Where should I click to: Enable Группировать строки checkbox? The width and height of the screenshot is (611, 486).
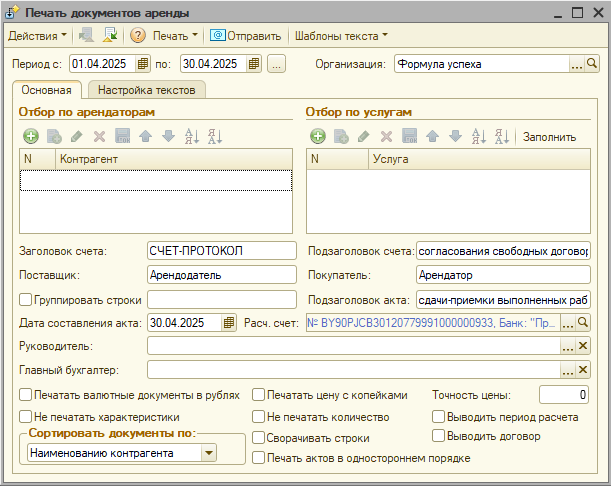(x=26, y=299)
